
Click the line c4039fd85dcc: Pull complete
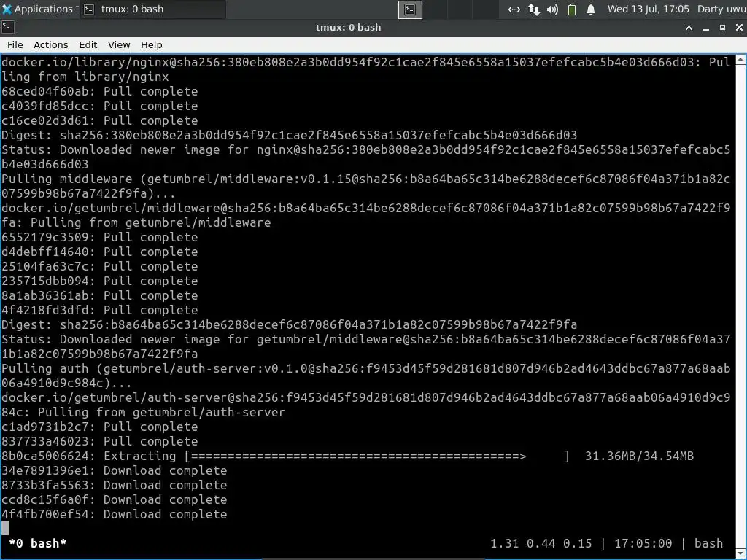point(99,106)
